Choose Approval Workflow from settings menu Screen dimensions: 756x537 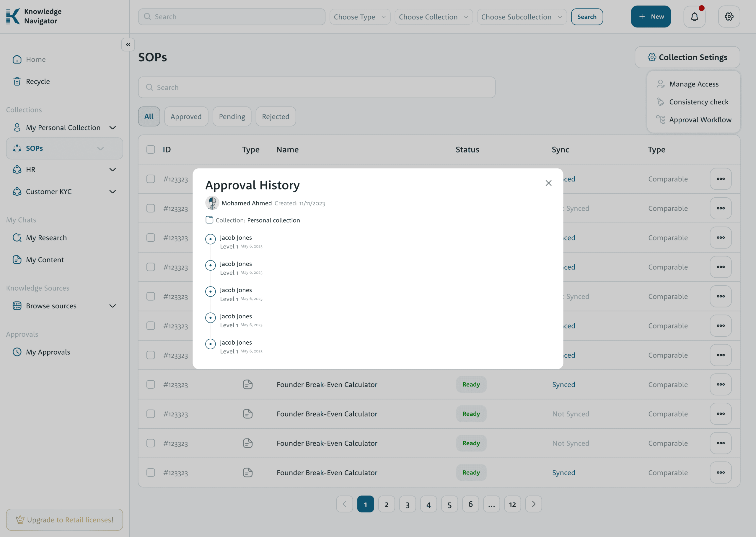700,120
